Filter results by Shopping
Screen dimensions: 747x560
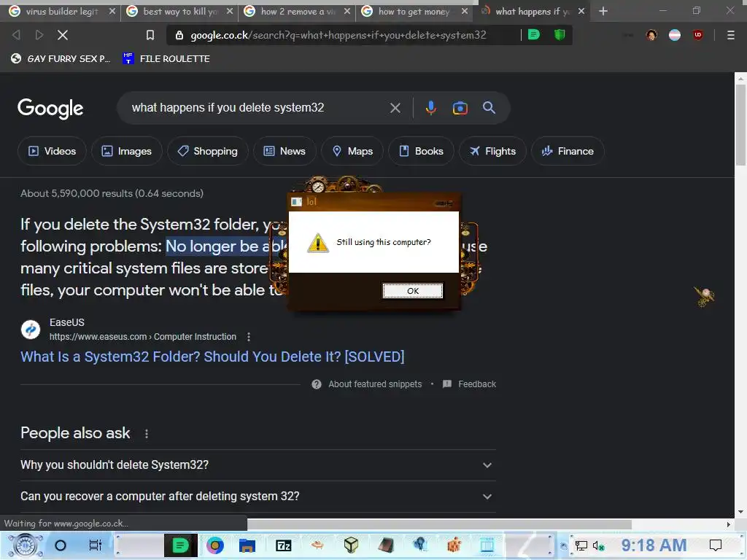pos(208,151)
